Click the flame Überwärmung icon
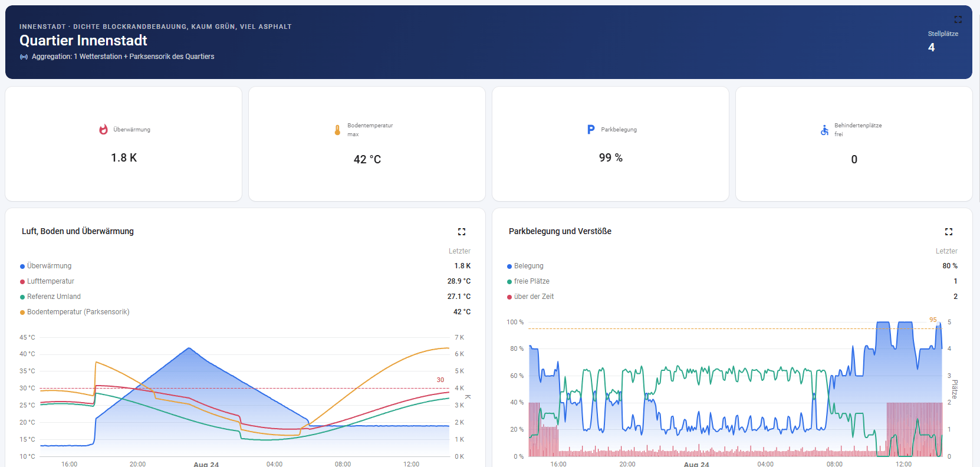The image size is (980, 467). [x=103, y=130]
